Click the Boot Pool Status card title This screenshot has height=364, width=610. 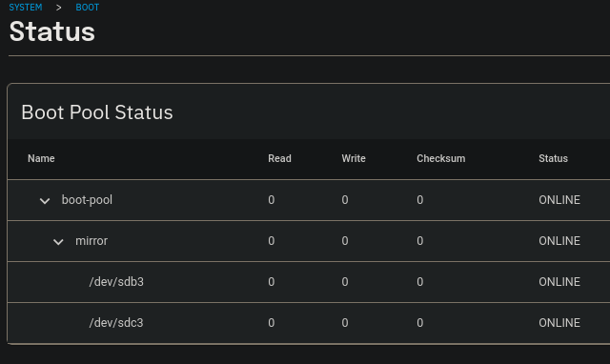pyautogui.click(x=97, y=112)
